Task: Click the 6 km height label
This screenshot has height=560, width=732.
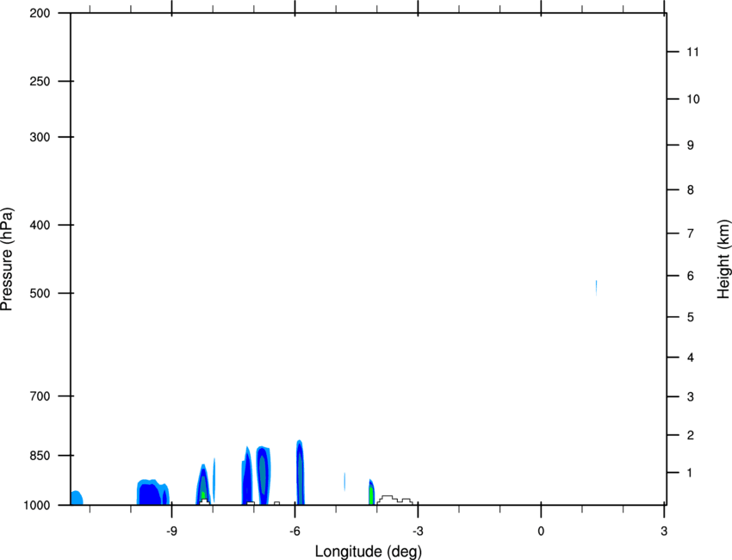Action: point(690,276)
